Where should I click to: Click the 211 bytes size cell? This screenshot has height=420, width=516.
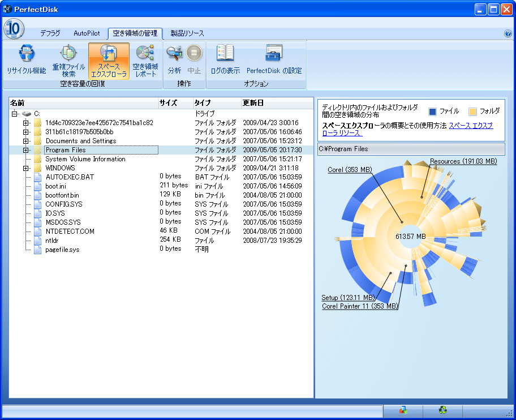tap(174, 185)
